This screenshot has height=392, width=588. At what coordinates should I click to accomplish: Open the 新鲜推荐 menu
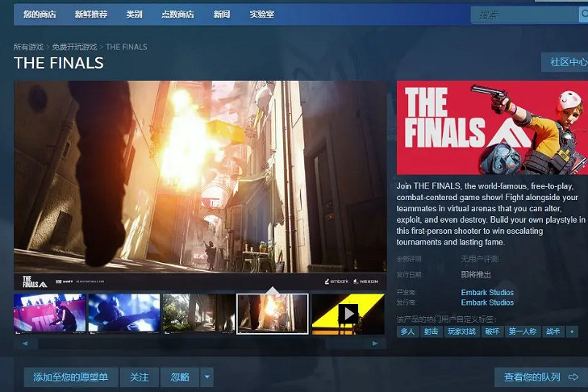[91, 15]
